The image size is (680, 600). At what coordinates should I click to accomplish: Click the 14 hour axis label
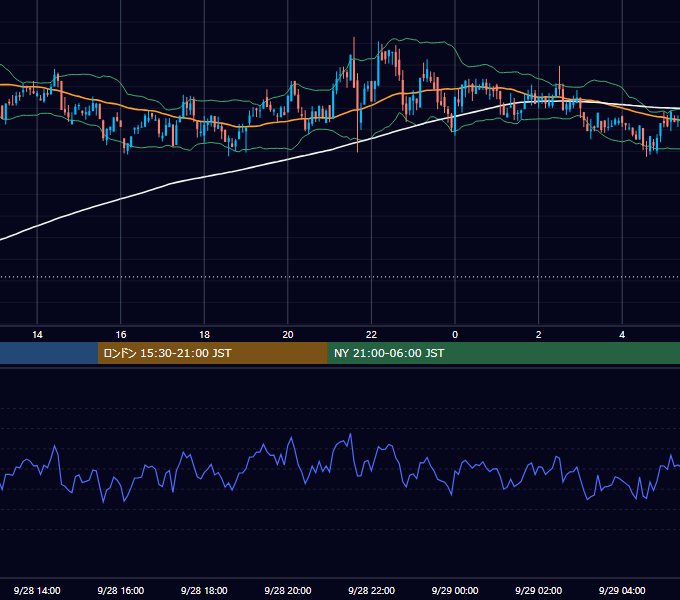tap(37, 335)
